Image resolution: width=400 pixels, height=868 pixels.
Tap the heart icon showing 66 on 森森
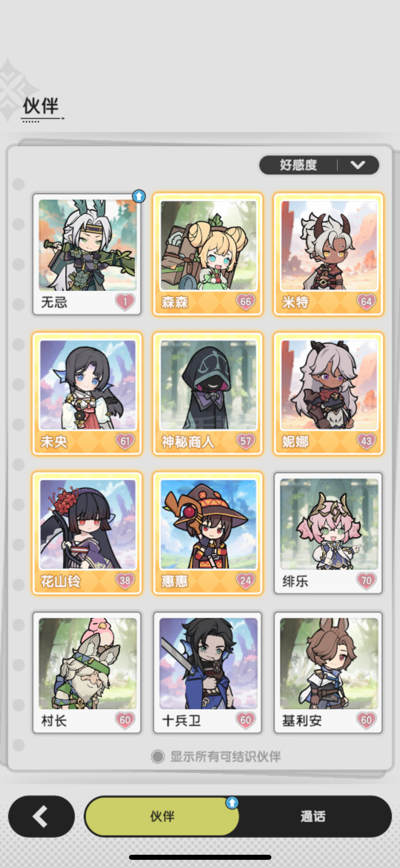pos(245,302)
